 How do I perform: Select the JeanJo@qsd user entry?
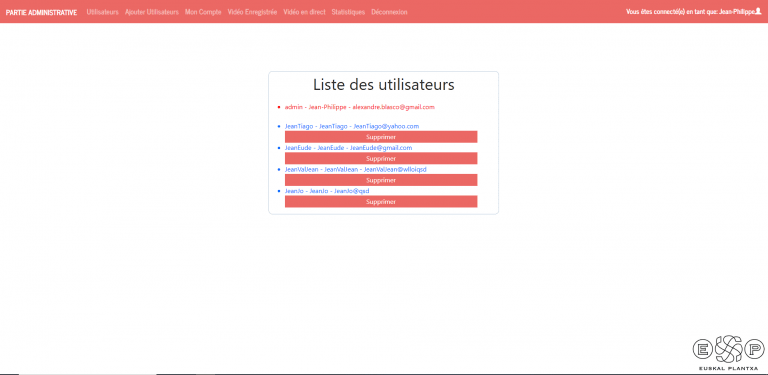[327, 191]
